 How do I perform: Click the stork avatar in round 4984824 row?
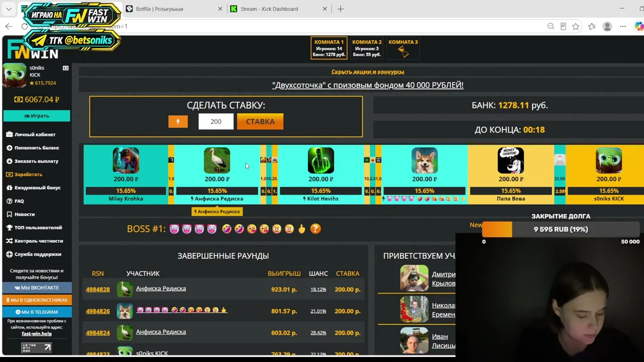click(x=125, y=332)
